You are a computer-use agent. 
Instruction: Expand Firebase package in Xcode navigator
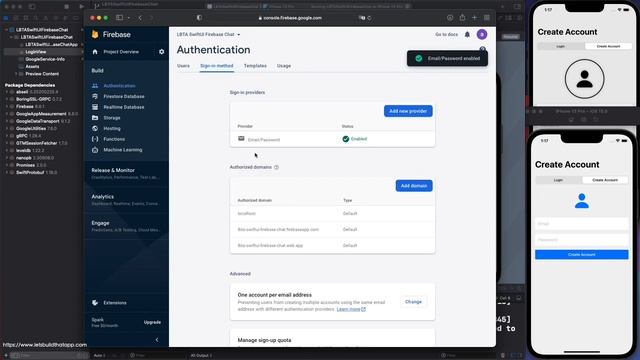point(7,107)
